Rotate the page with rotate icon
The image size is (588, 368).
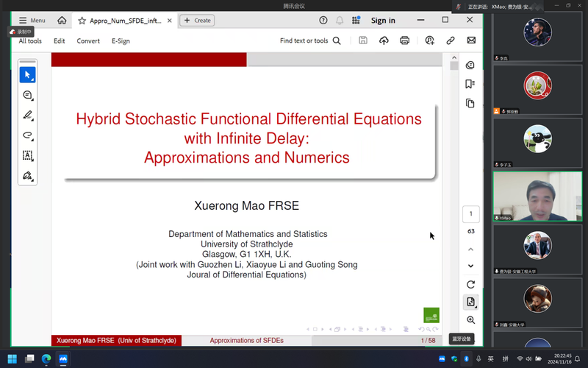click(470, 284)
